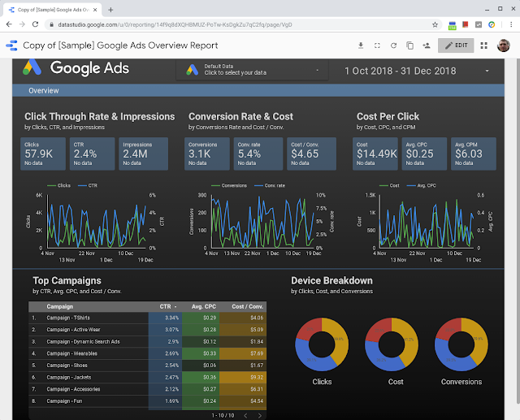Click the Campaign - Jackets row

tap(147, 377)
